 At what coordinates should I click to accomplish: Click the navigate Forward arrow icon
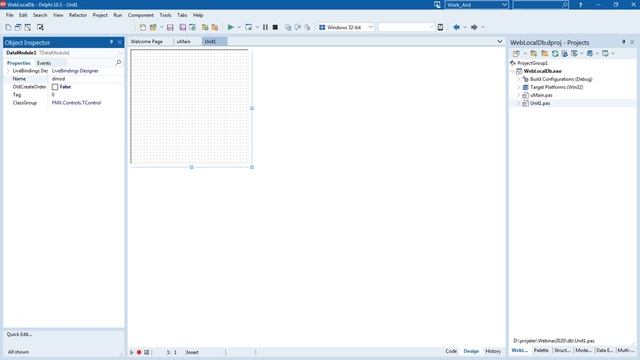tap(474, 27)
